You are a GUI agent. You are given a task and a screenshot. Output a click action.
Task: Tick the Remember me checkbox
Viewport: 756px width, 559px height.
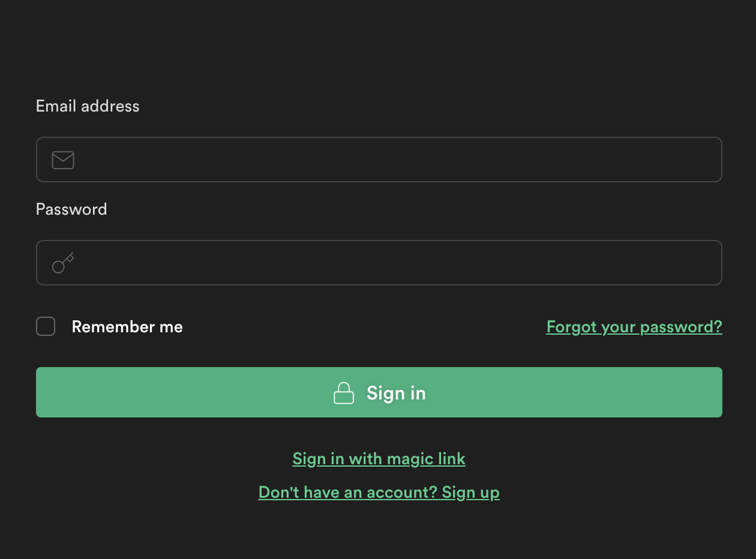tap(46, 327)
